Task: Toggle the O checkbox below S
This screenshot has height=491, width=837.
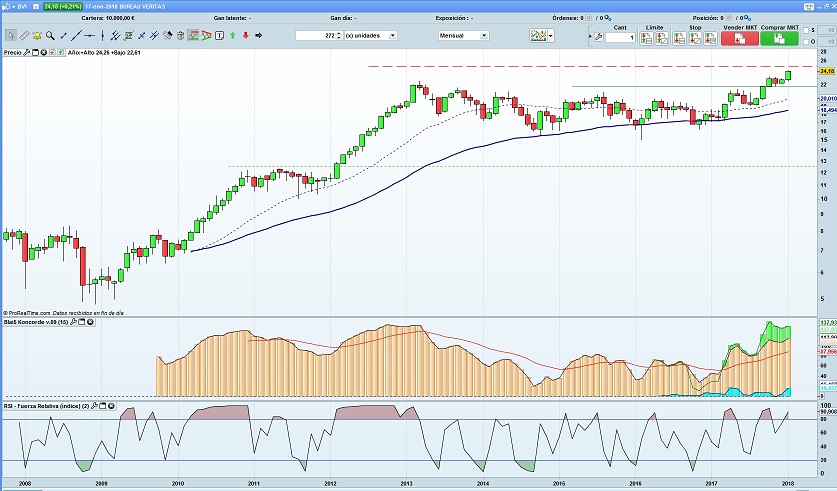Action: (x=806, y=41)
